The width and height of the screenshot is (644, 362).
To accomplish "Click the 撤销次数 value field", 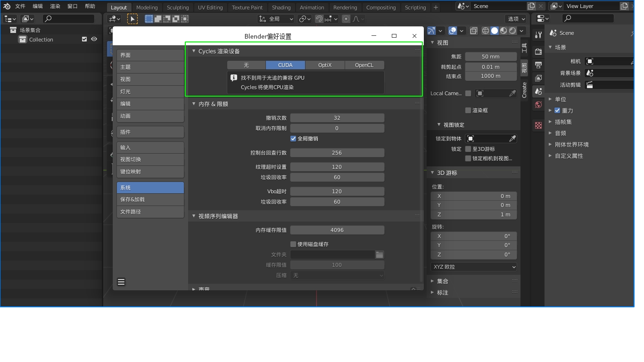I will coord(337,118).
